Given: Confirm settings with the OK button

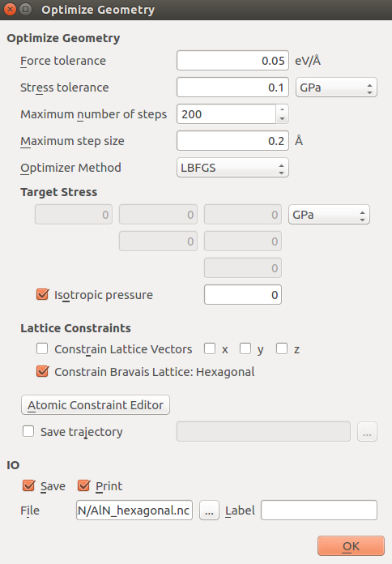Looking at the screenshot, I should (x=351, y=546).
